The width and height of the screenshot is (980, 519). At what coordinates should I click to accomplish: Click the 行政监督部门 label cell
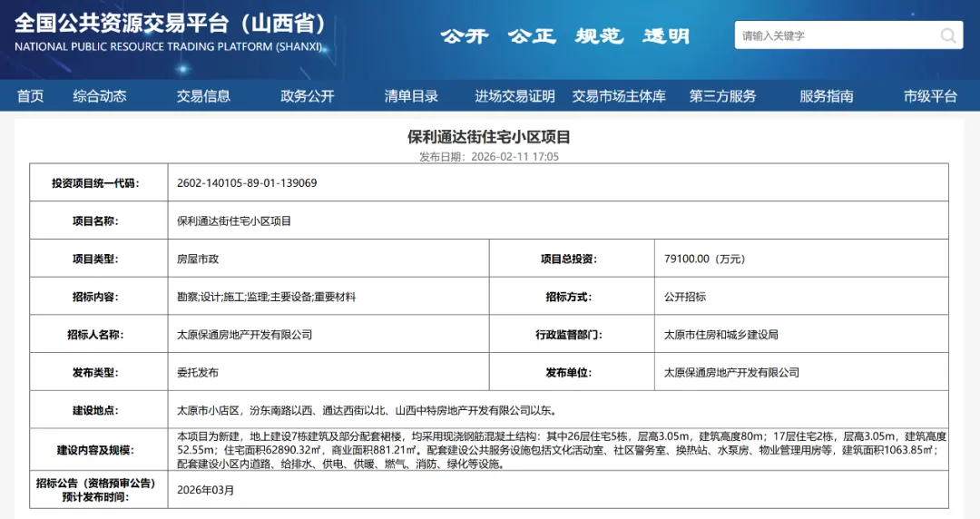click(x=572, y=335)
